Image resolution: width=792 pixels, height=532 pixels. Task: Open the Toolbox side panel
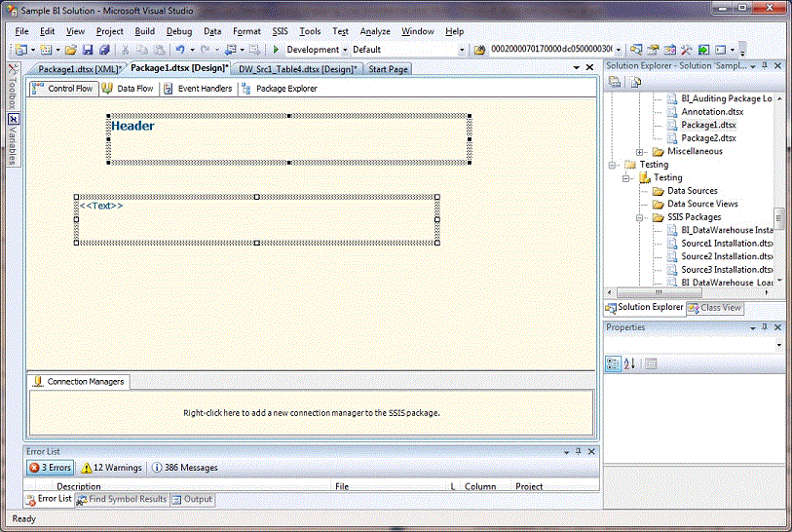point(13,88)
